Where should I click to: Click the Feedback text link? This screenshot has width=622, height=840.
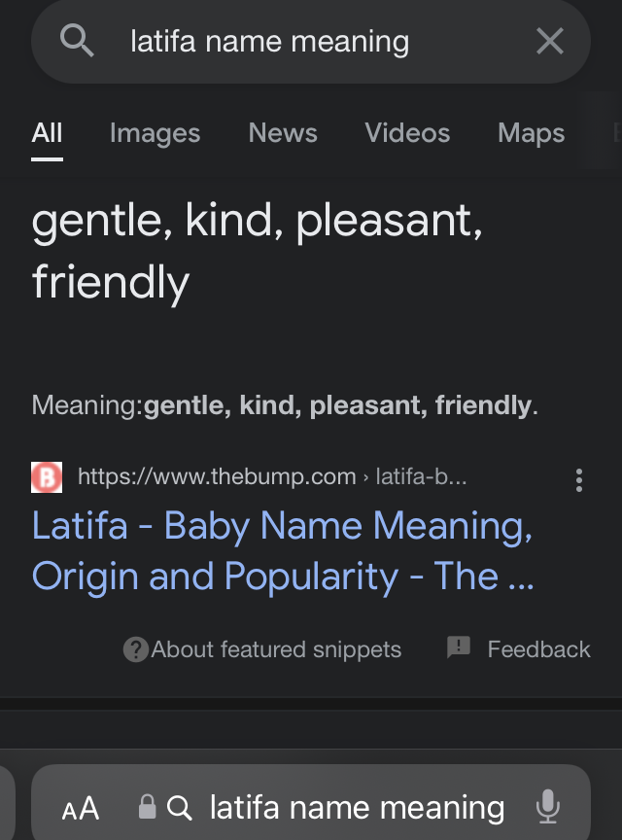click(538, 649)
